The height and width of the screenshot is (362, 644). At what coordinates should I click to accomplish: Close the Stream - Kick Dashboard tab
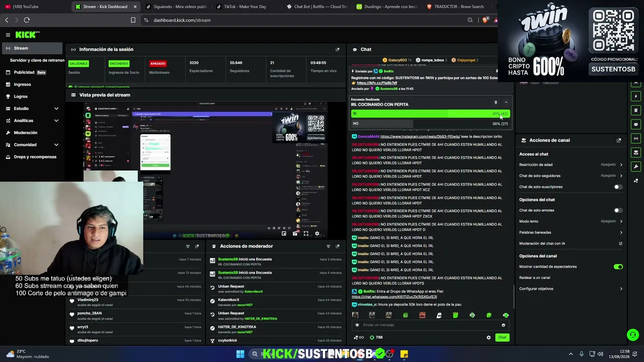coord(135,7)
